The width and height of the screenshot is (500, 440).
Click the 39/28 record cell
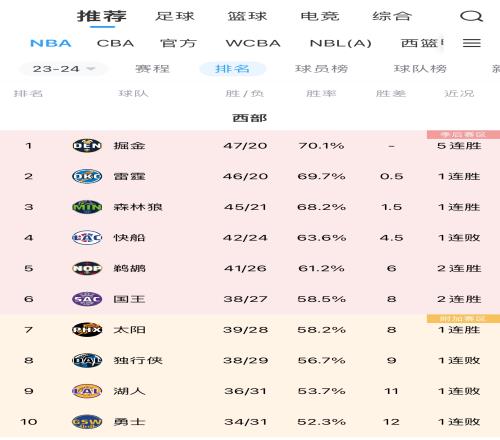[x=245, y=330]
